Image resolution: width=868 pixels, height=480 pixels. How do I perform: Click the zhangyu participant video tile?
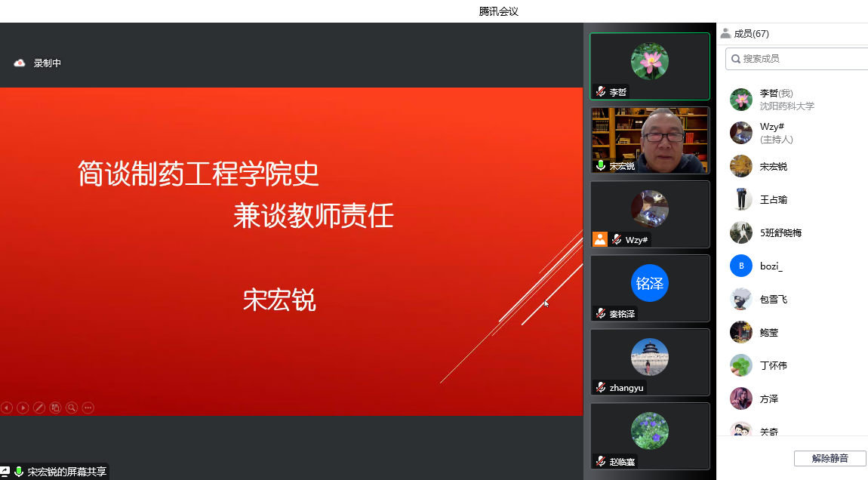point(650,362)
